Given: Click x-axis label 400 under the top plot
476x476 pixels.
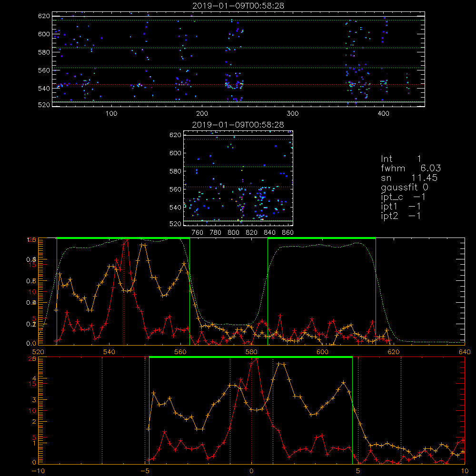Looking at the screenshot, I should click(383, 114).
